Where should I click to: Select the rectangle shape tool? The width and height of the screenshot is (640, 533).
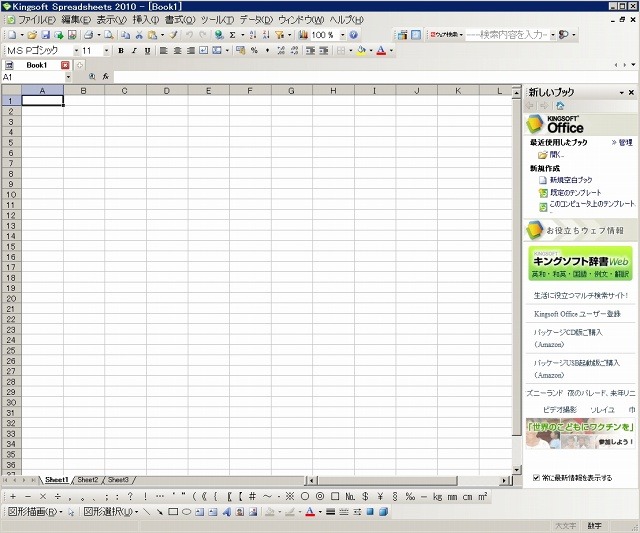pyautogui.click(x=173, y=512)
